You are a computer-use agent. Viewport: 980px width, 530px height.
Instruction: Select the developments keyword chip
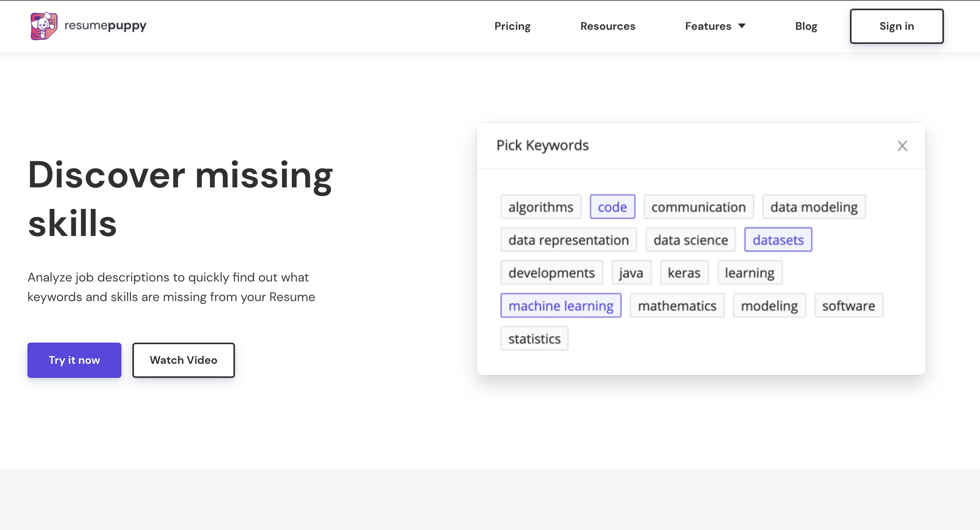(x=551, y=272)
